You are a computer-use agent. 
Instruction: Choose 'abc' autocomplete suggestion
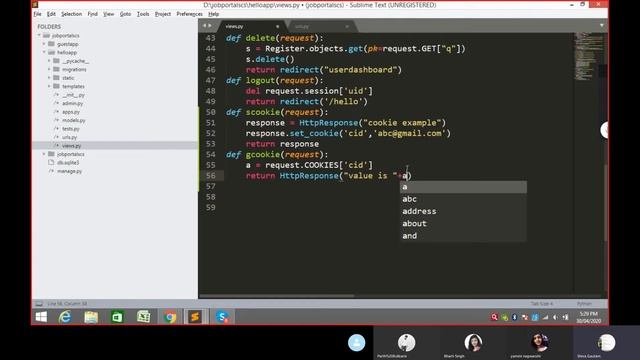coord(463,199)
